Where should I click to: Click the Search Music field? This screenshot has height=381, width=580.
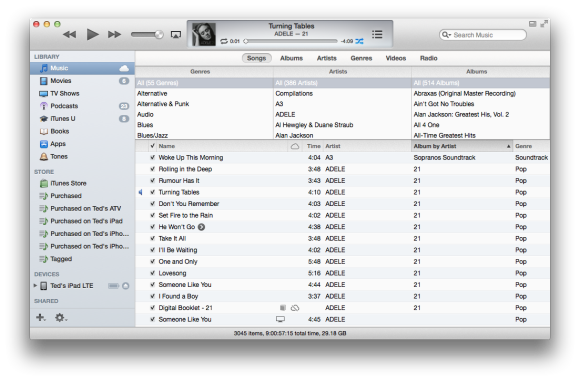coord(482,35)
